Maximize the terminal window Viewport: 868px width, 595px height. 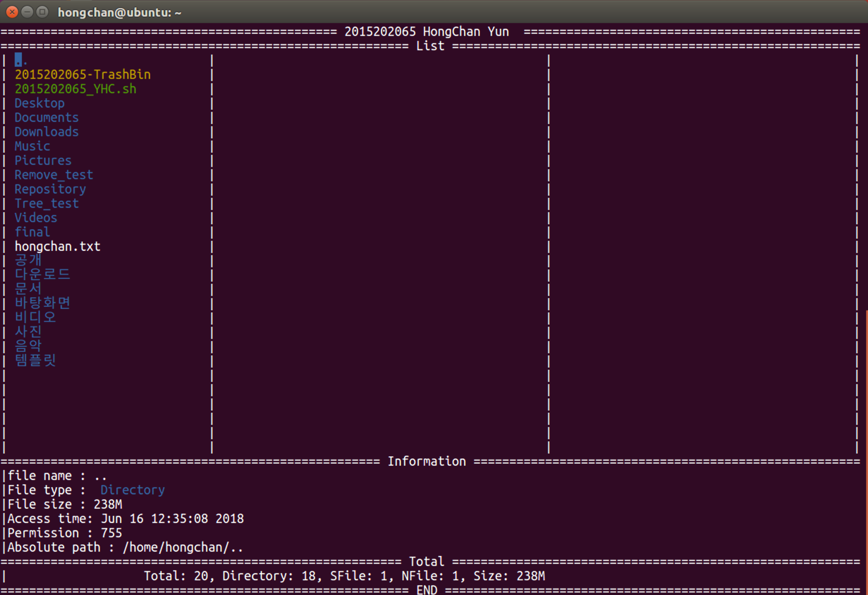[x=42, y=12]
